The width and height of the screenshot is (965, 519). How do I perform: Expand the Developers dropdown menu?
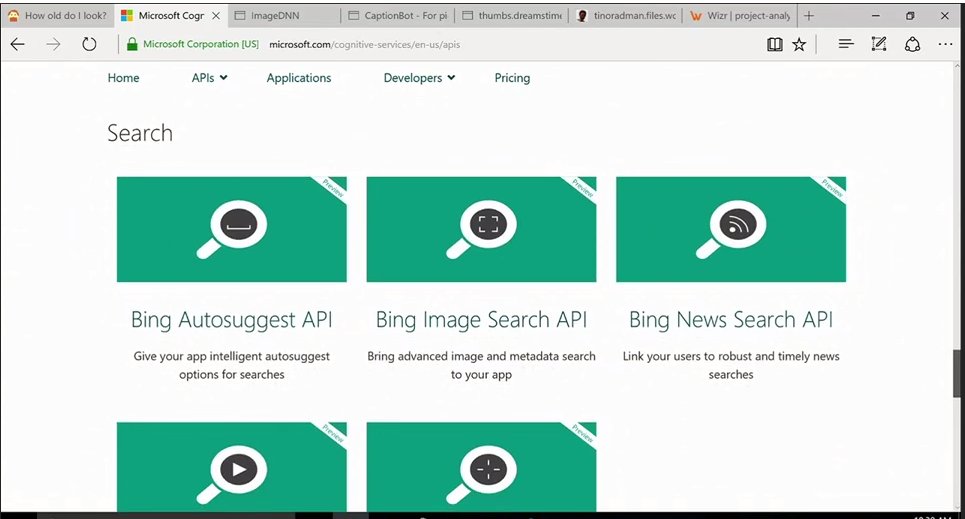point(419,78)
